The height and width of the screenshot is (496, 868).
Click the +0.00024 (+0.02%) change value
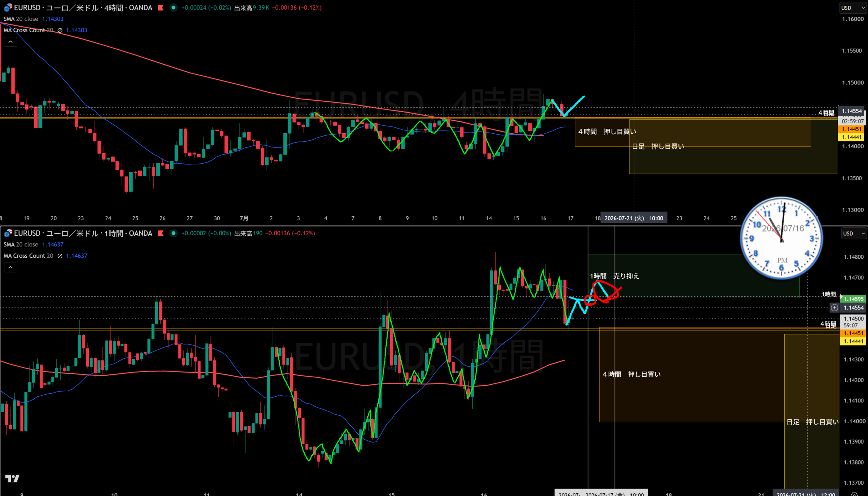[x=206, y=7]
